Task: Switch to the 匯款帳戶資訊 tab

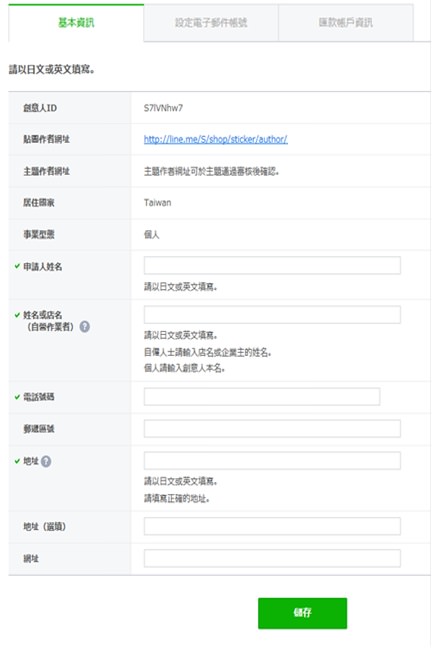Action: 346,23
